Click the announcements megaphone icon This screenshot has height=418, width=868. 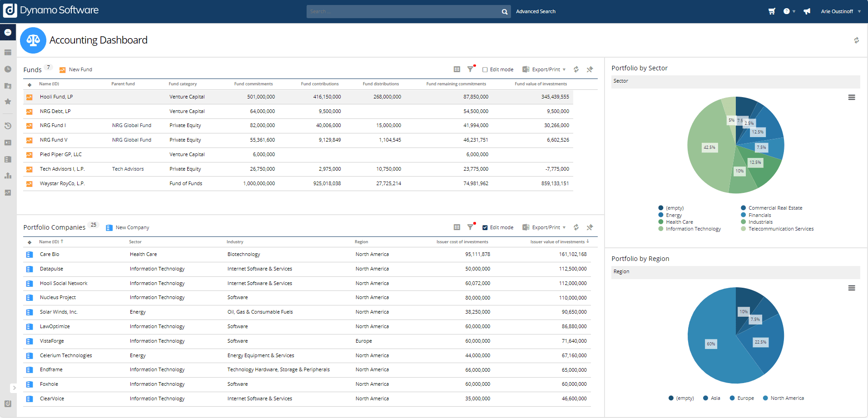807,11
